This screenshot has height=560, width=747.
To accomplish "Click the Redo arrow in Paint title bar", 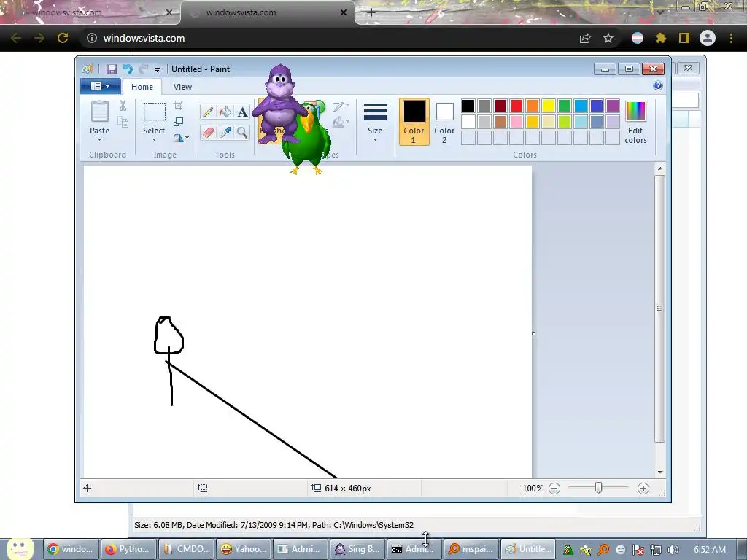I will [143, 69].
